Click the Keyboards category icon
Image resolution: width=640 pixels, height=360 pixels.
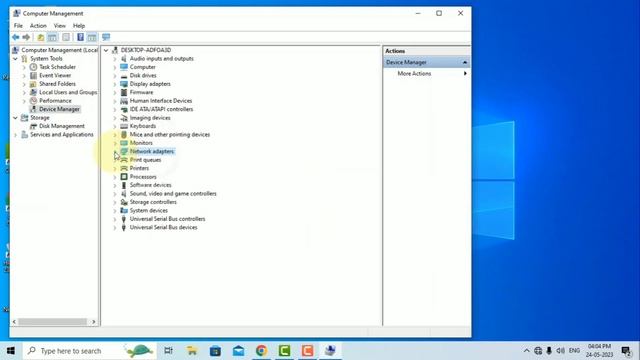point(124,126)
